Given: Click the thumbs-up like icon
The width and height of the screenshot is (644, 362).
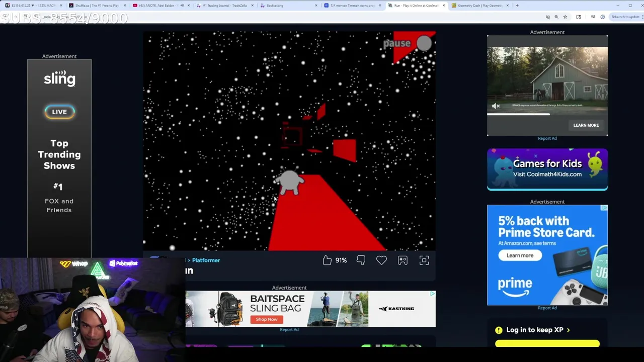Looking at the screenshot, I should [x=327, y=260].
